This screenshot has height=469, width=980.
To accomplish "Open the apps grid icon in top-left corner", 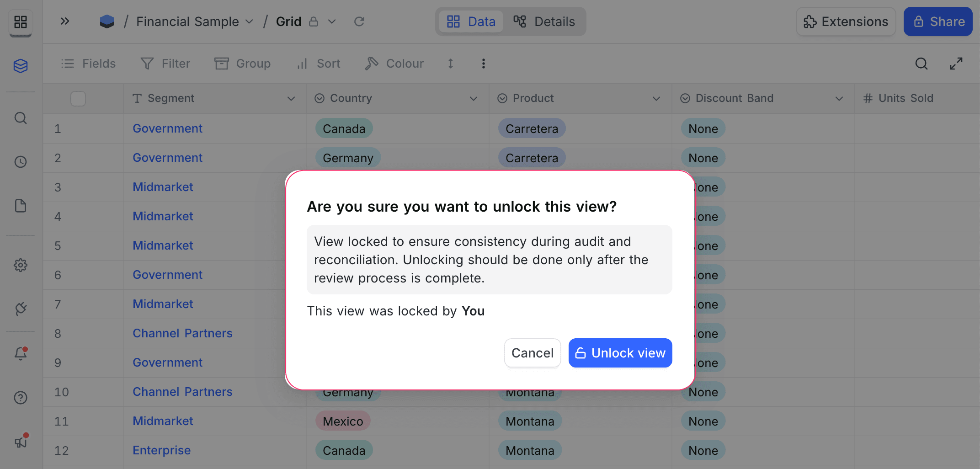I will (21, 21).
